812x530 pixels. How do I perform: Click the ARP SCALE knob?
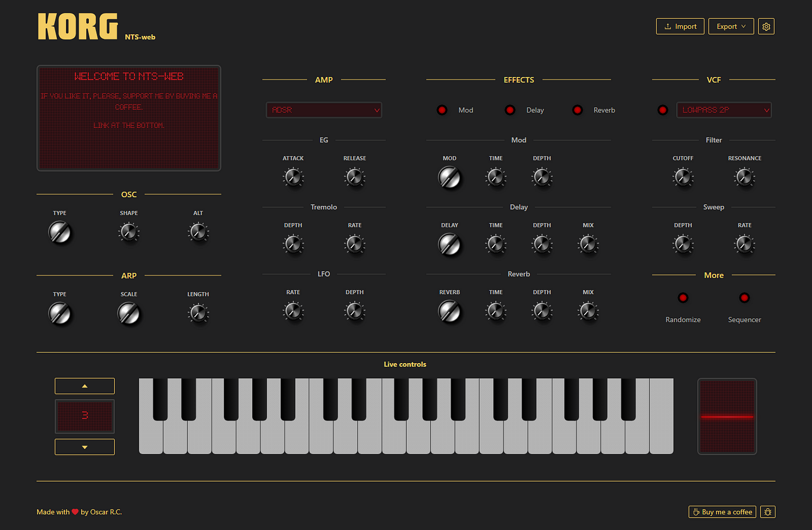129,314
